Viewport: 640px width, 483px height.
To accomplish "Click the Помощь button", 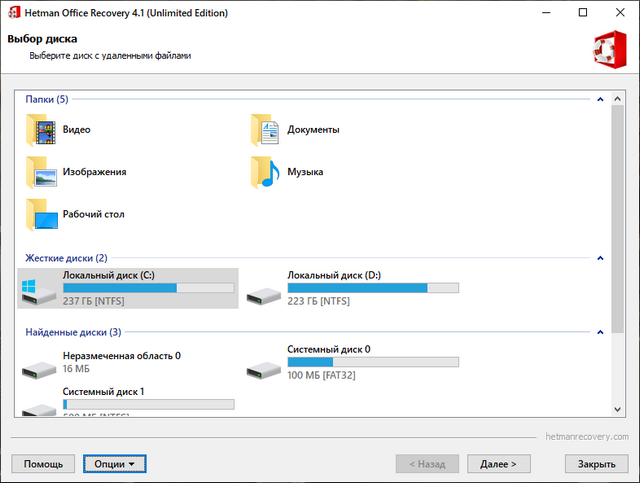I will click(x=43, y=464).
